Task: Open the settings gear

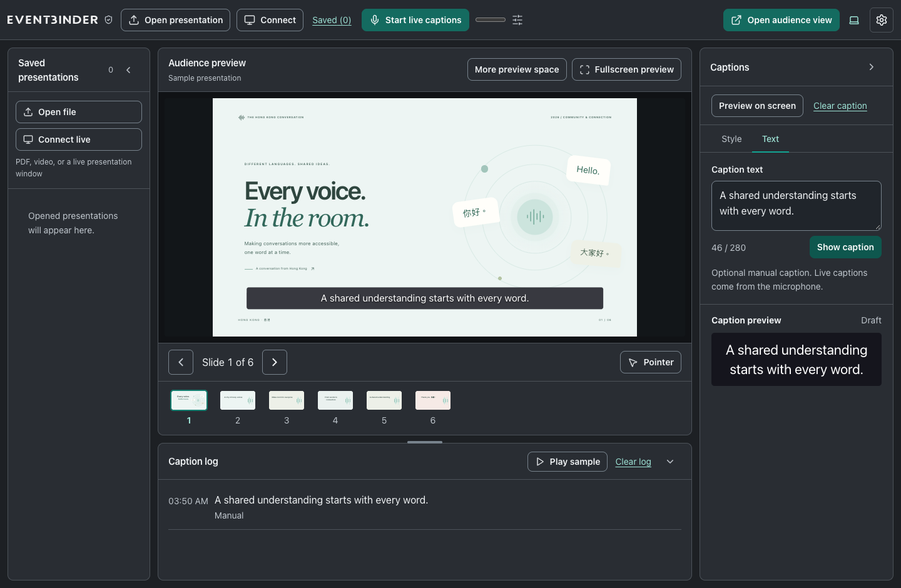Action: tap(882, 20)
